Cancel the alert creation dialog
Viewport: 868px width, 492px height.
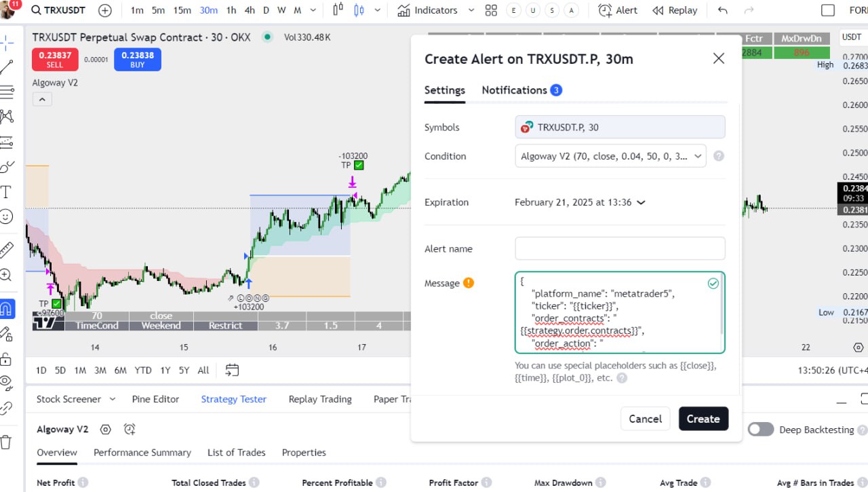[x=646, y=419]
